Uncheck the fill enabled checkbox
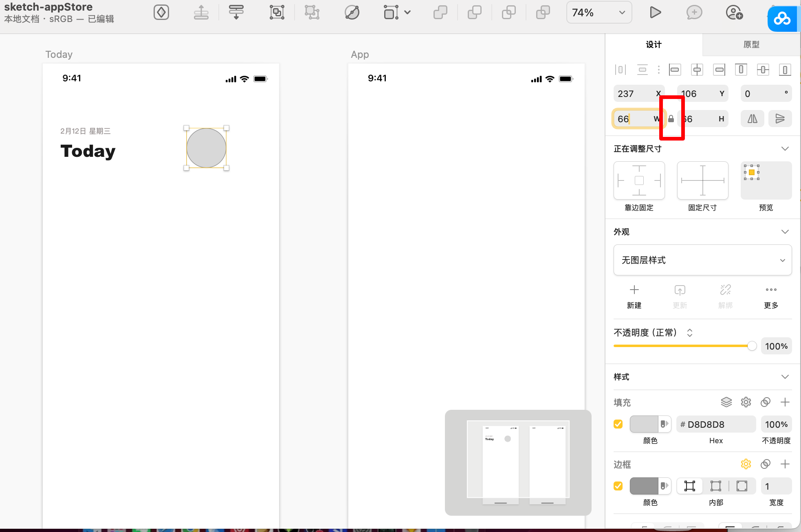This screenshot has width=801, height=532. pyautogui.click(x=618, y=424)
